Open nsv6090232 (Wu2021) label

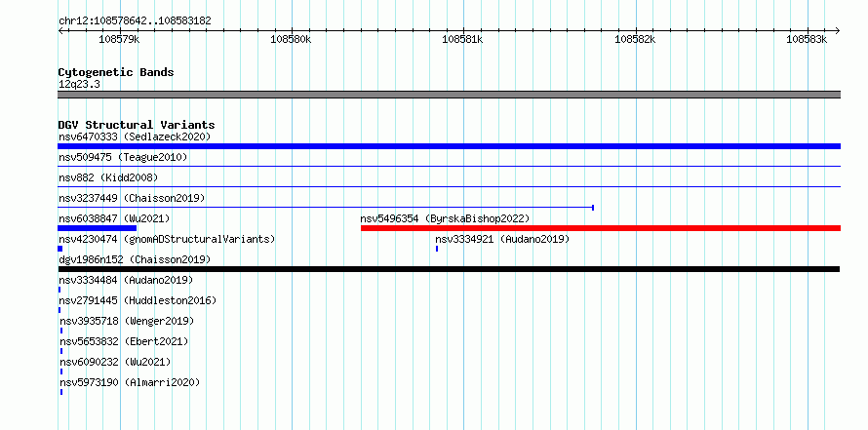[115, 362]
